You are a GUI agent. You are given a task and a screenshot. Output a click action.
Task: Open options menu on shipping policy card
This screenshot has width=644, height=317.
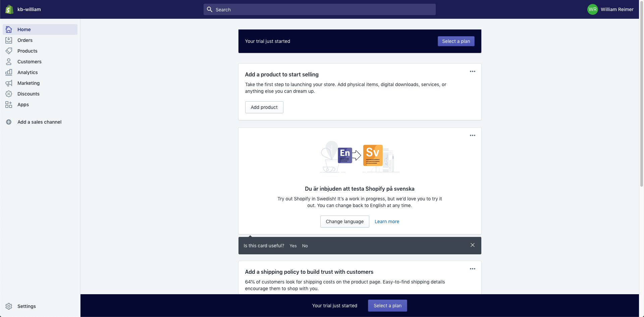tap(472, 269)
